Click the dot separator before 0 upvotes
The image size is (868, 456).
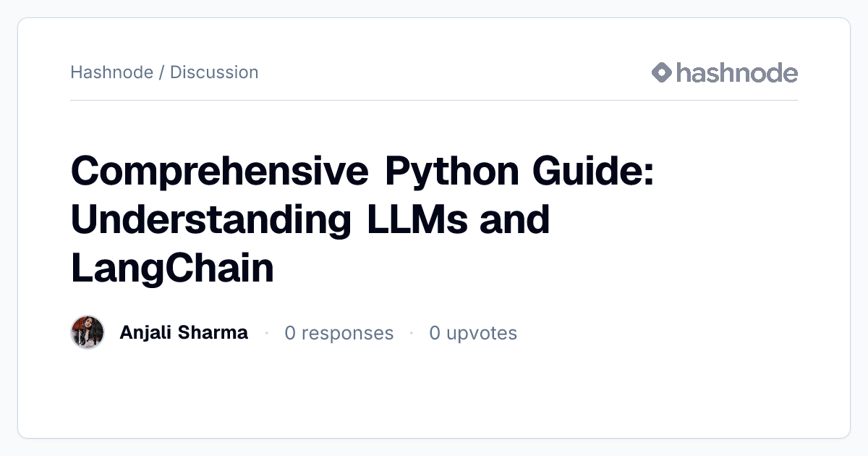coord(412,333)
